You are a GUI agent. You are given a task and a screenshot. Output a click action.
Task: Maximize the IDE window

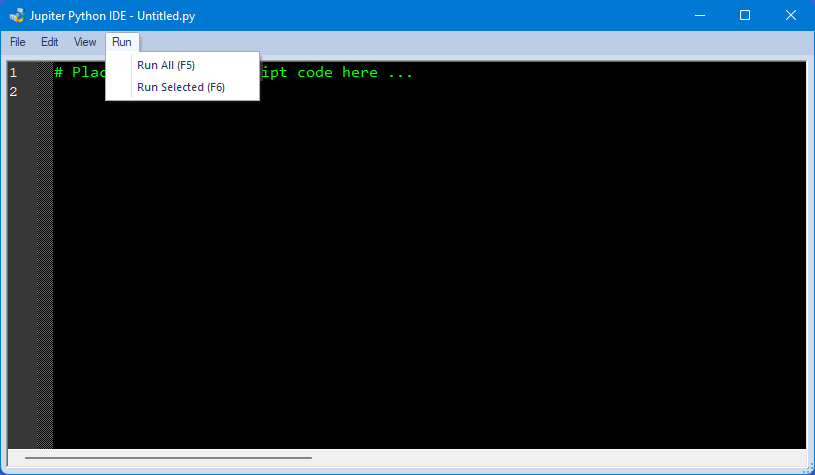tap(745, 16)
